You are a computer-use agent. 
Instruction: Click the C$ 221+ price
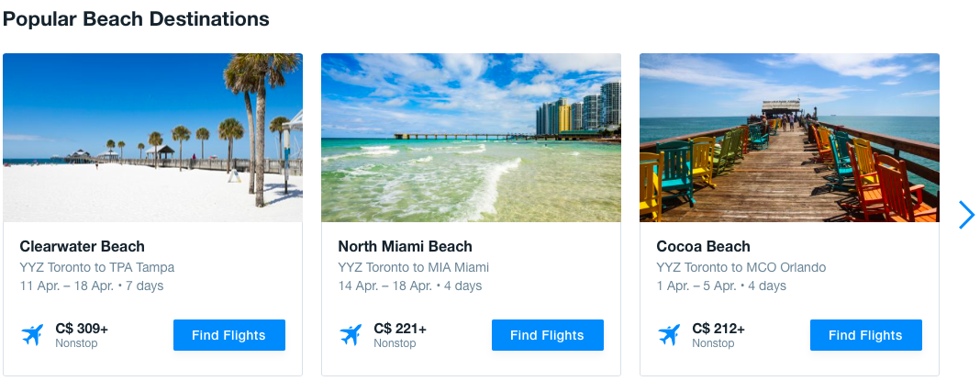pyautogui.click(x=400, y=328)
